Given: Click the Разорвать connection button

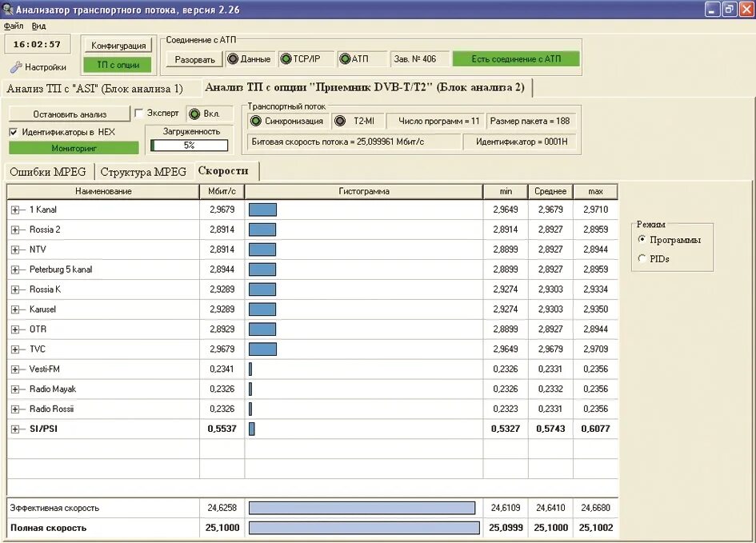Looking at the screenshot, I should coord(194,60).
